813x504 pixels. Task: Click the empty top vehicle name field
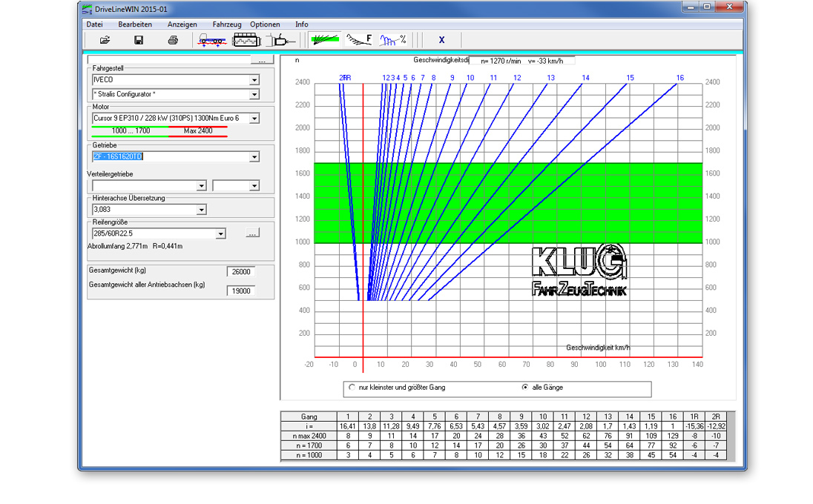[169, 60]
